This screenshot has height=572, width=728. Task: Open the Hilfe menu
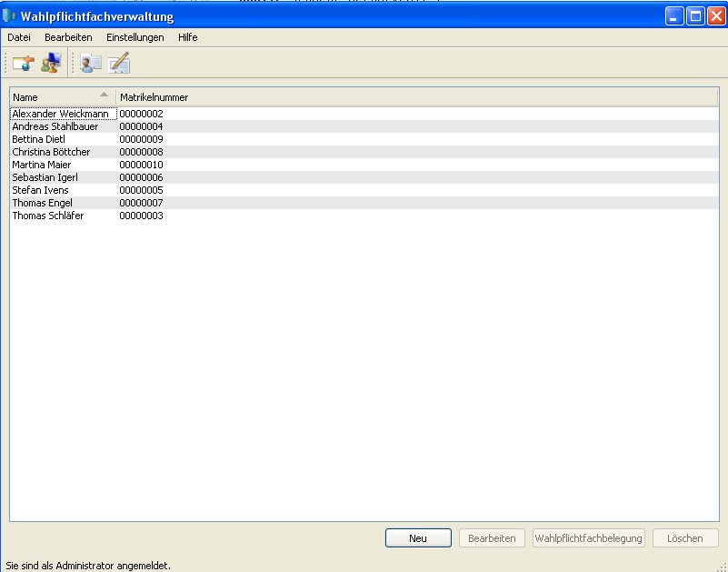tap(187, 37)
